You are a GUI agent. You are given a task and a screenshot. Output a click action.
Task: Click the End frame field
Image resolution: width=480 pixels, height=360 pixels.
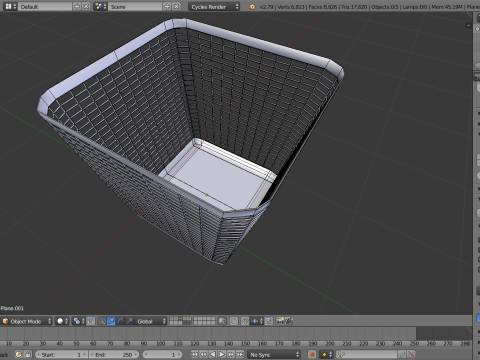113,354
